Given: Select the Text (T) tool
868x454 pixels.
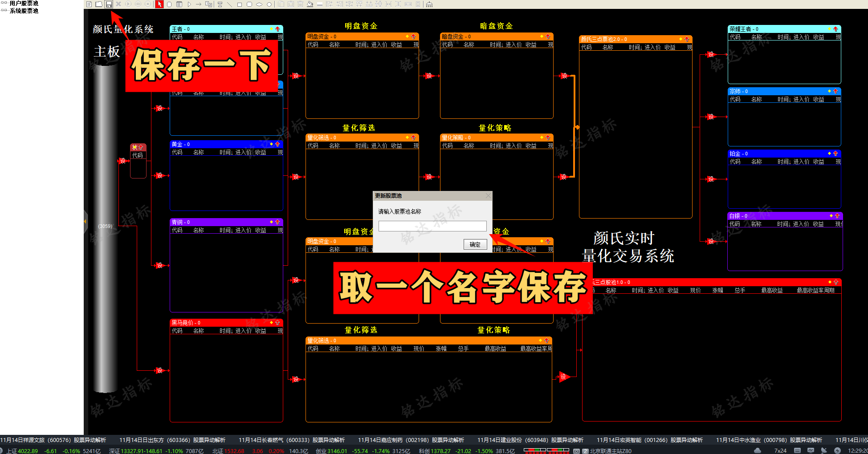Looking at the screenshot, I should coord(220,4).
